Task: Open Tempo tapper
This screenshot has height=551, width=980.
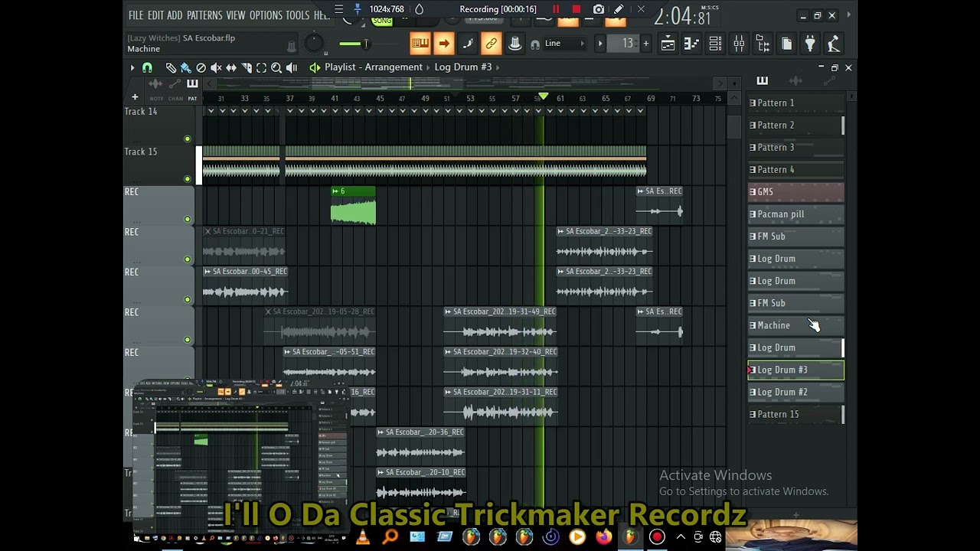Action: point(834,44)
